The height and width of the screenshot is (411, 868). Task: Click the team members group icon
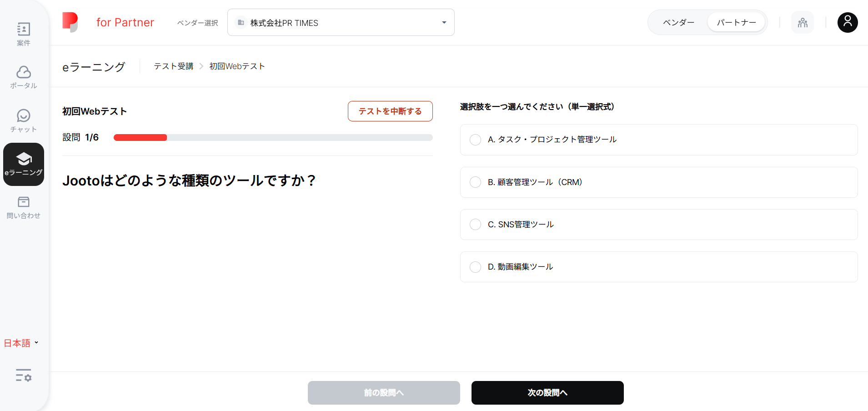pyautogui.click(x=803, y=22)
